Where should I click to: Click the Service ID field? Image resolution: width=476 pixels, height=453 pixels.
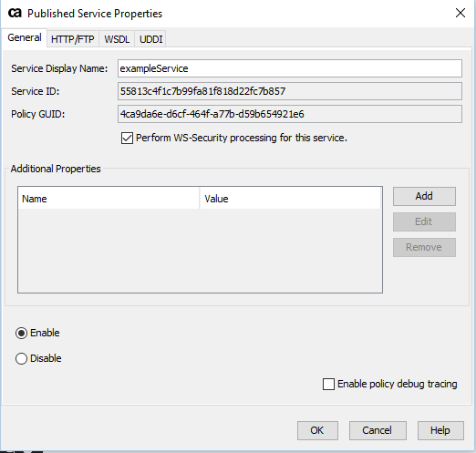click(290, 91)
